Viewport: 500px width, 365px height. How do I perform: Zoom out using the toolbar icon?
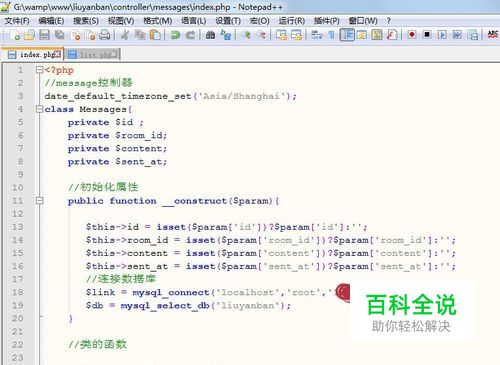click(x=261, y=35)
